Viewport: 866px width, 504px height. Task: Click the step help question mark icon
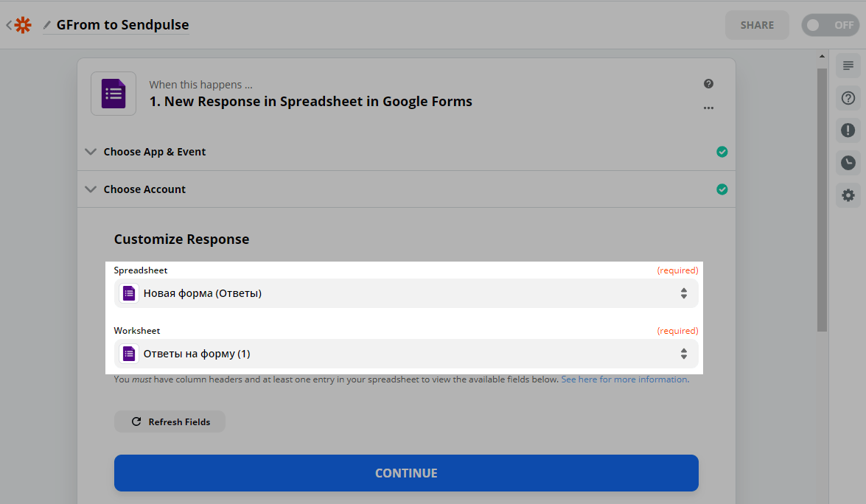pos(708,84)
